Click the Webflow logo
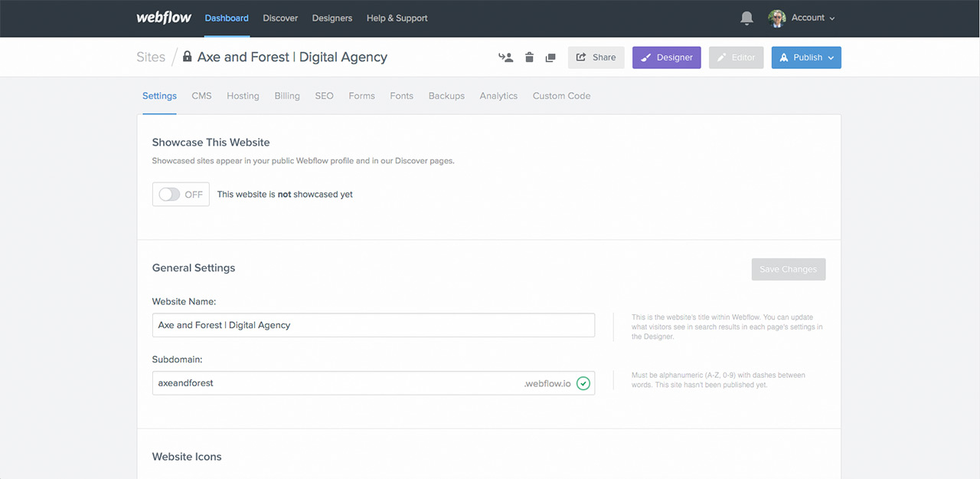 point(164,18)
